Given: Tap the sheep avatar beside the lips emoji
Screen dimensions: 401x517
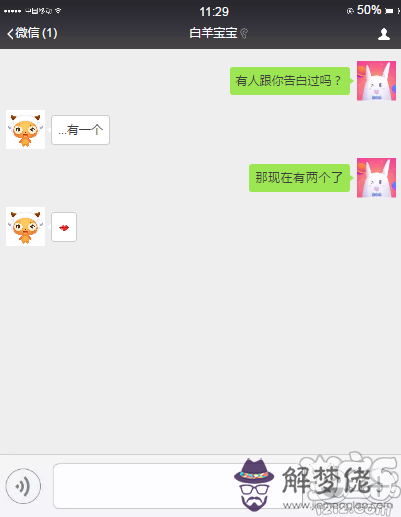Looking at the screenshot, I should click(25, 226).
